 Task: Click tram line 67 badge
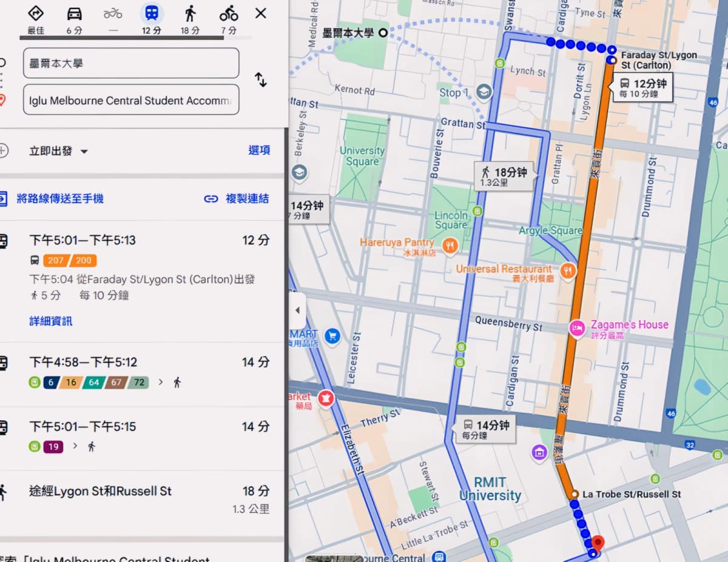[116, 383]
